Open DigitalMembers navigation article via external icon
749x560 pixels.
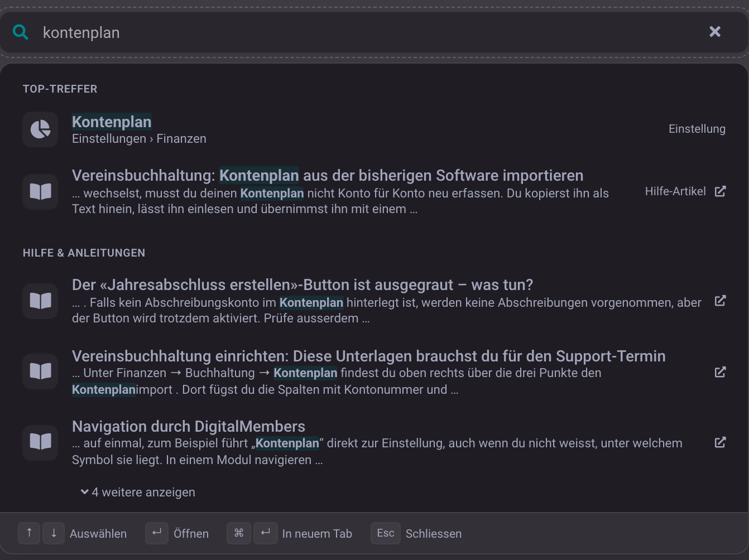point(721,442)
